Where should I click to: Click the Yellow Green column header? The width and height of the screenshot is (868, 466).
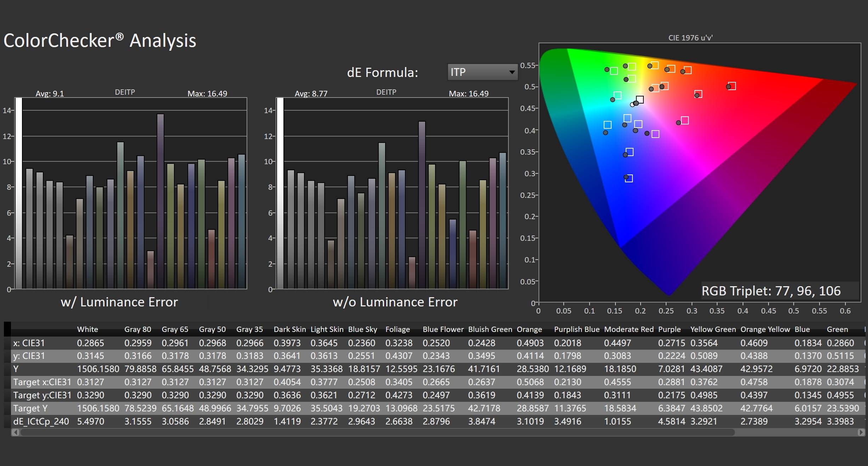[713, 329]
